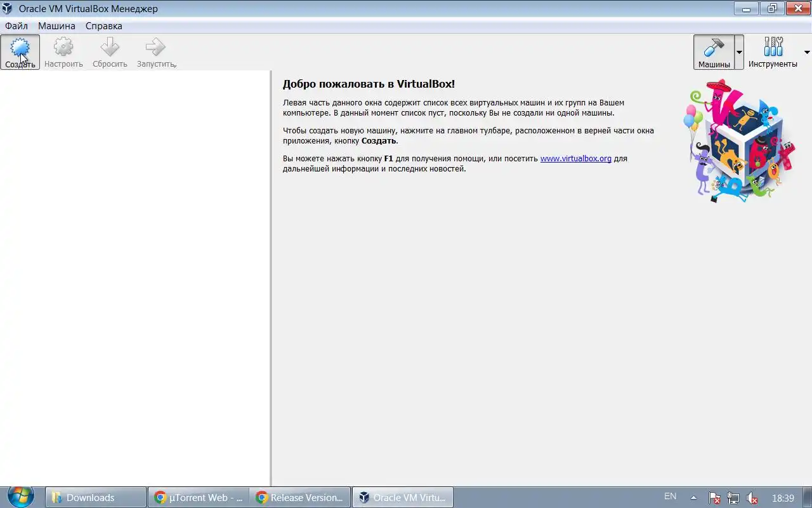Open the Машина menu

click(56, 26)
